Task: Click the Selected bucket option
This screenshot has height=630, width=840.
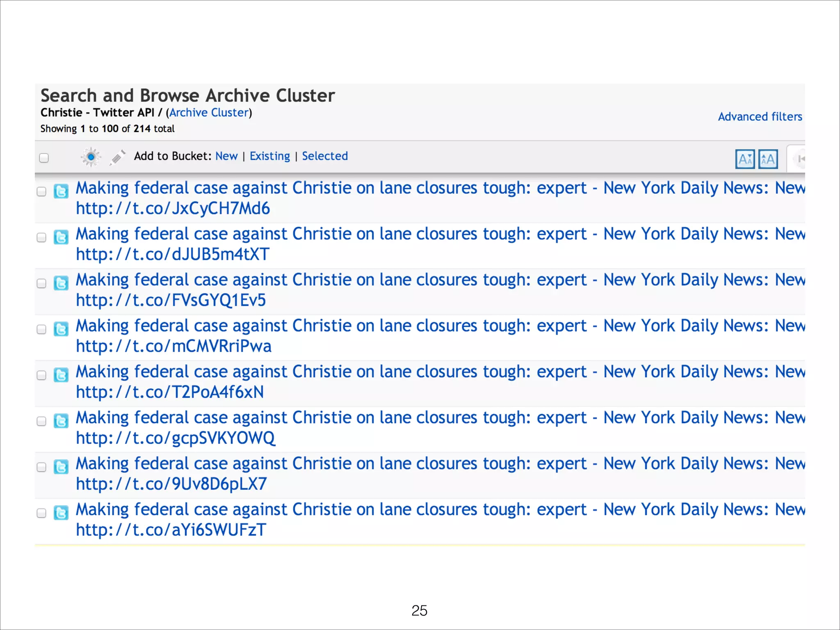Action: 325,156
